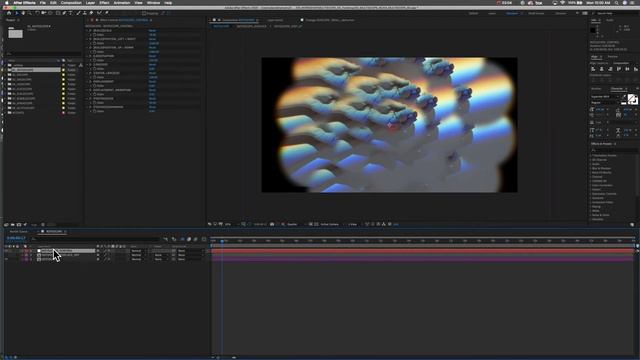Click the eyedropper in Character panel
Image resolution: width=640 pixels, height=360 pixels.
[624, 97]
